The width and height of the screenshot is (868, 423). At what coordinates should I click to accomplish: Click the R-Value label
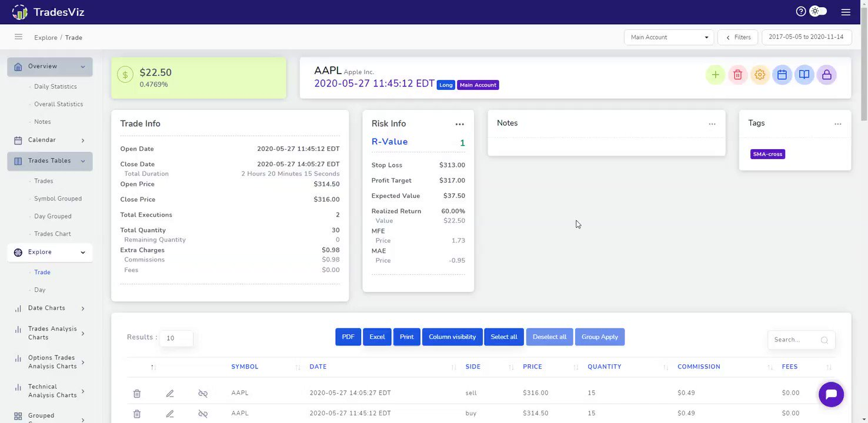[x=389, y=142]
